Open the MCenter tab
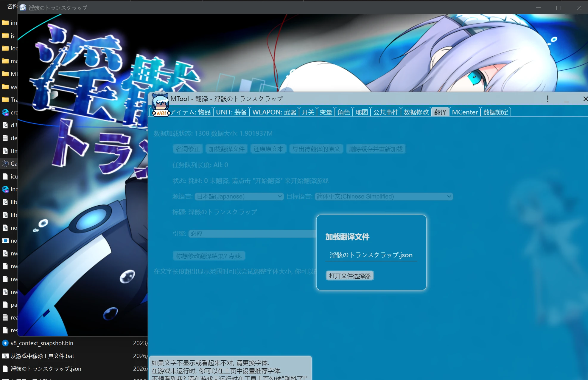 click(x=465, y=112)
